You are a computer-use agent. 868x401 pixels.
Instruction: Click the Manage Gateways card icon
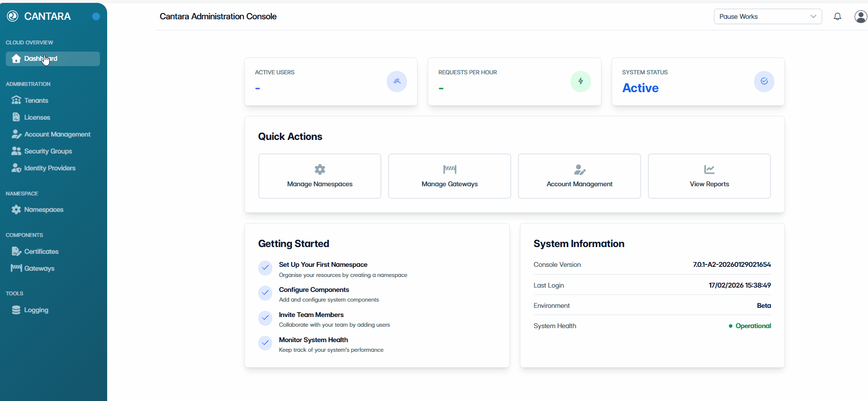(449, 169)
